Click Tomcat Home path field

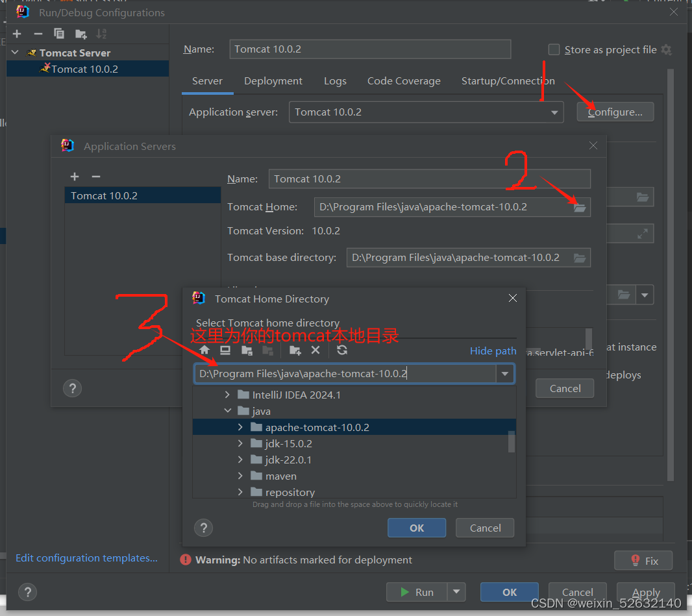click(x=443, y=207)
